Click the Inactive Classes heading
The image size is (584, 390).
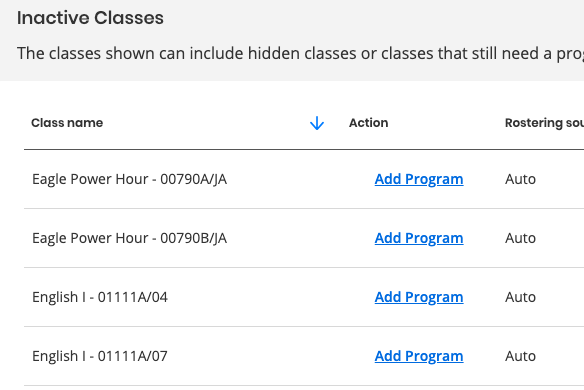[90, 18]
